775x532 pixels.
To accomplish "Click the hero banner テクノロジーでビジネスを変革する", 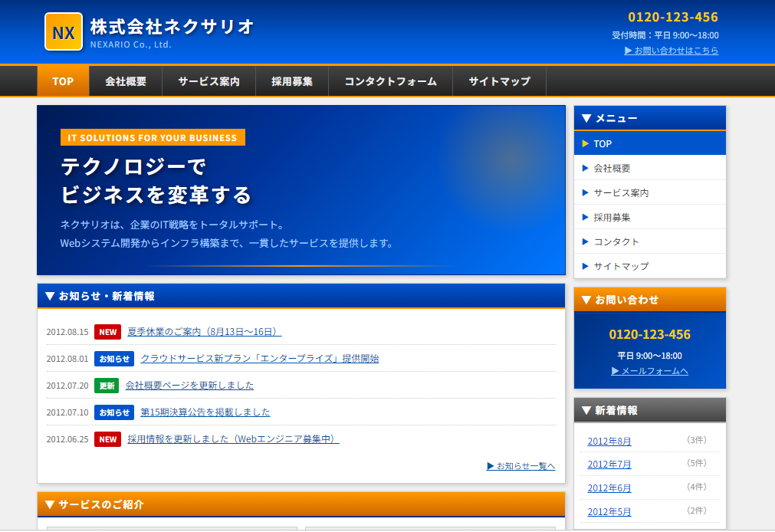I will click(x=301, y=190).
